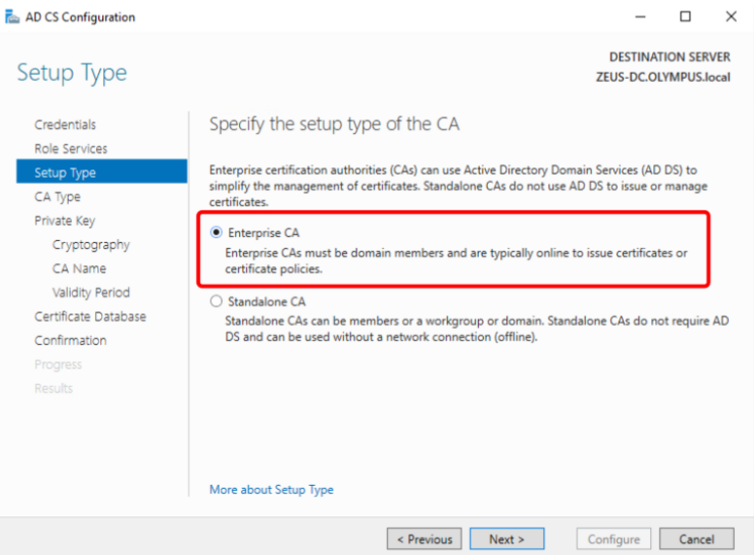
Task: Open the Private Key step
Action: 64,221
